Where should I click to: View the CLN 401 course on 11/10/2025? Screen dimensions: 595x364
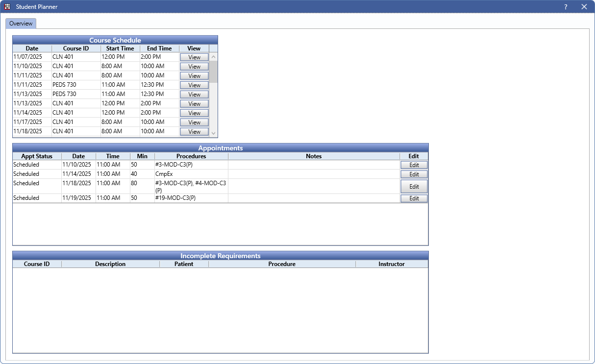coord(194,67)
